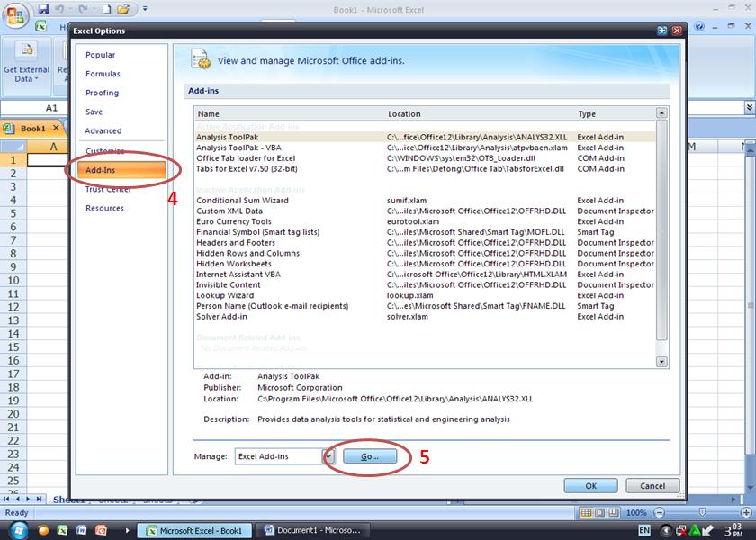
Task: Zoom in with the plus button
Action: coord(746,512)
